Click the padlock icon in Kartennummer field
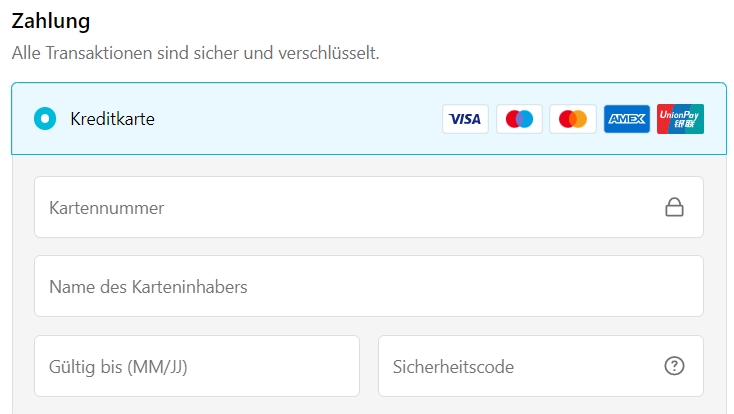 coord(675,207)
